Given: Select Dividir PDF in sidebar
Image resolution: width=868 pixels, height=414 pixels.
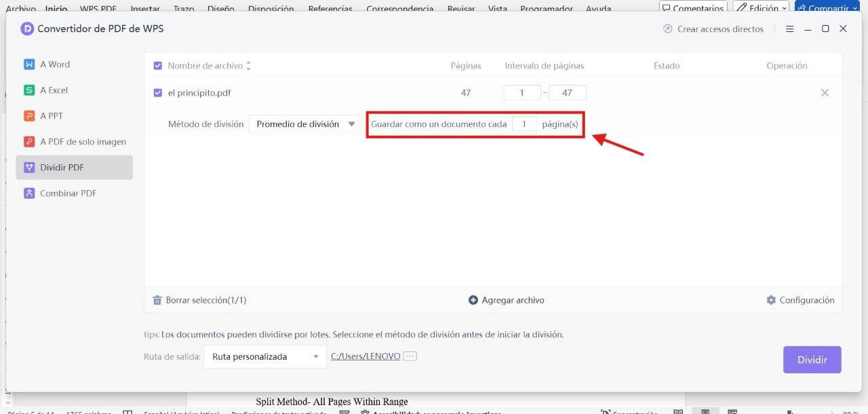Looking at the screenshot, I should [74, 168].
